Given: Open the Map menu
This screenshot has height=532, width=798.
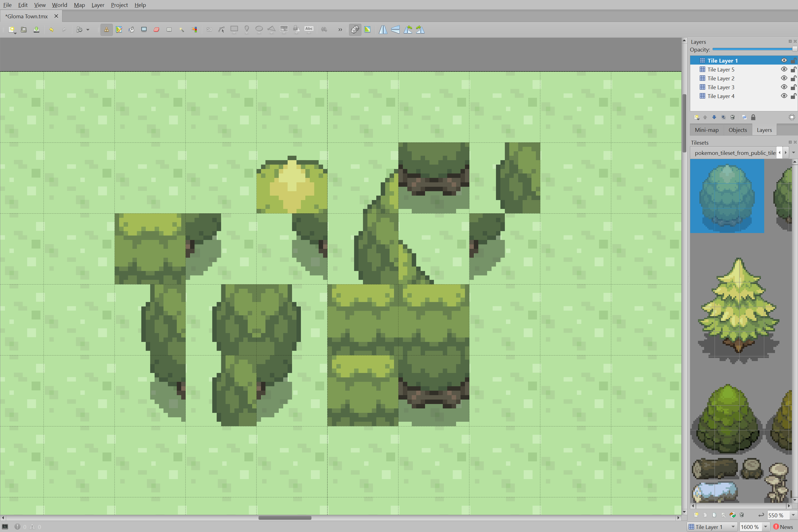Looking at the screenshot, I should pyautogui.click(x=79, y=5).
